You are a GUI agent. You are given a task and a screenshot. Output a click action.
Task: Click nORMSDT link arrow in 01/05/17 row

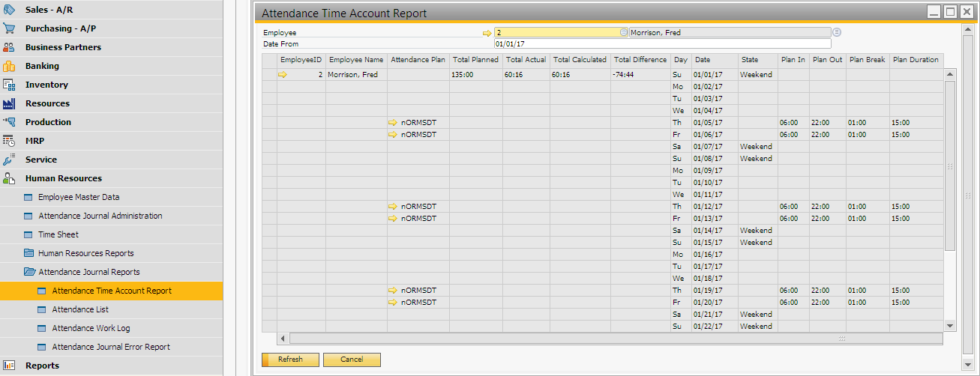392,123
